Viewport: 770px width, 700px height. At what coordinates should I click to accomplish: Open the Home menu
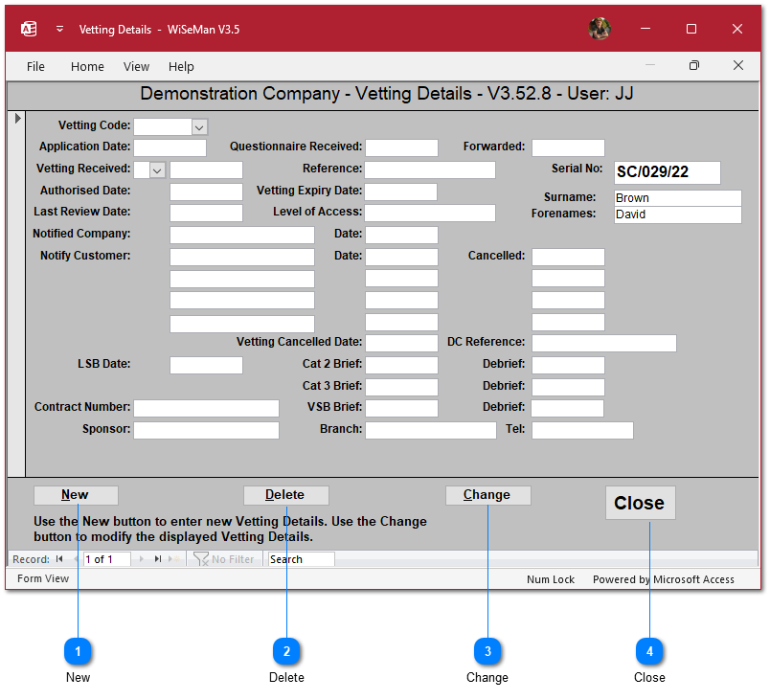point(87,67)
